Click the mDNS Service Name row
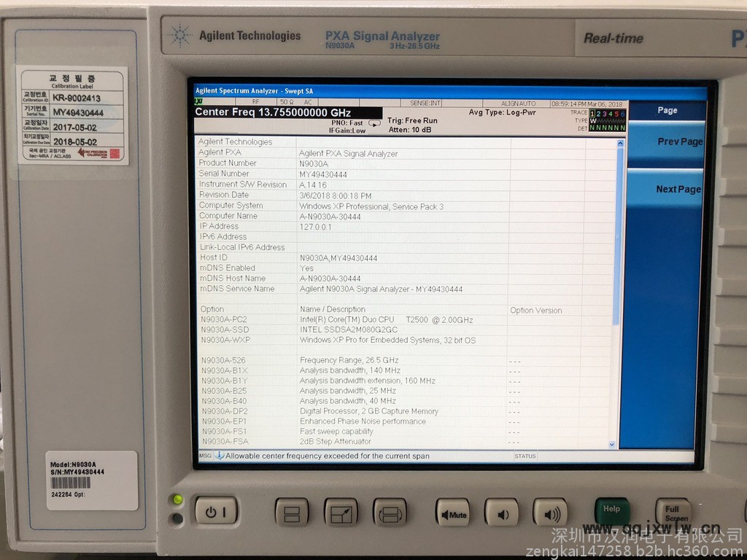The width and height of the screenshot is (747, 560). pos(405,289)
